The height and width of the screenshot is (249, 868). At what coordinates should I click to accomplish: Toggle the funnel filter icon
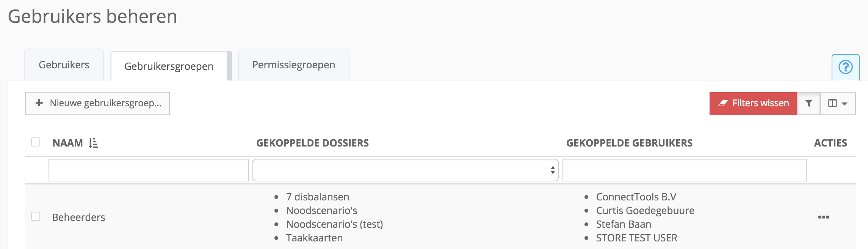coord(808,103)
